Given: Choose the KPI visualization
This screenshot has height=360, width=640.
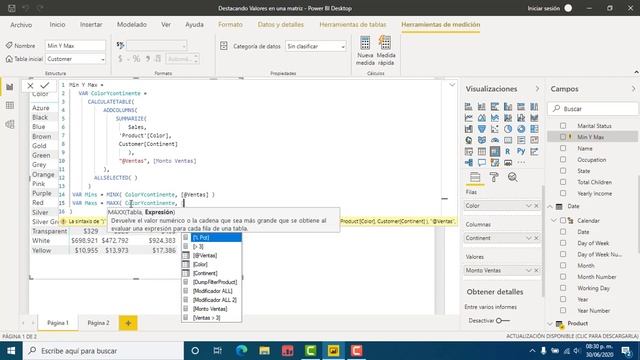Looking at the screenshot, I should (534, 140).
